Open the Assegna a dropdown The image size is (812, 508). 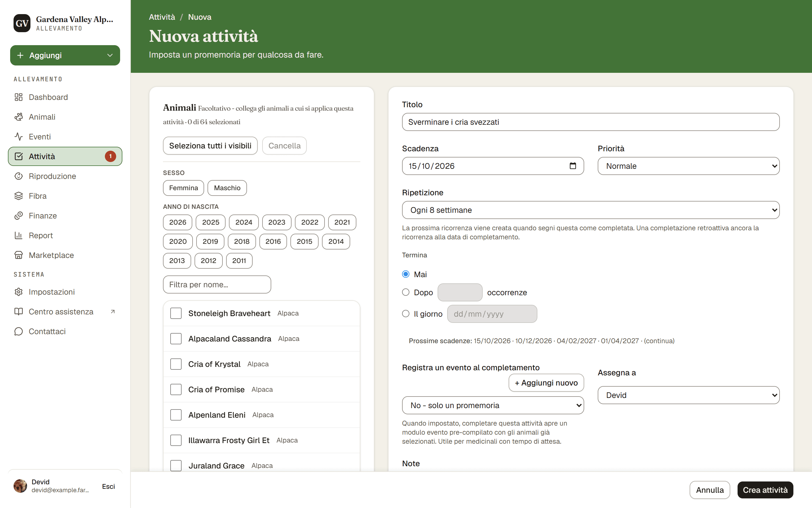(x=689, y=395)
